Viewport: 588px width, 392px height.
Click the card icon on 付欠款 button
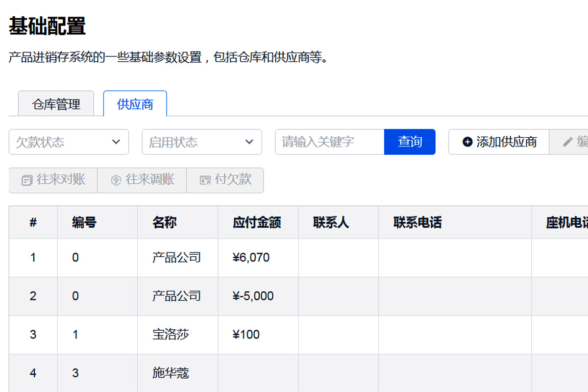[x=206, y=180]
